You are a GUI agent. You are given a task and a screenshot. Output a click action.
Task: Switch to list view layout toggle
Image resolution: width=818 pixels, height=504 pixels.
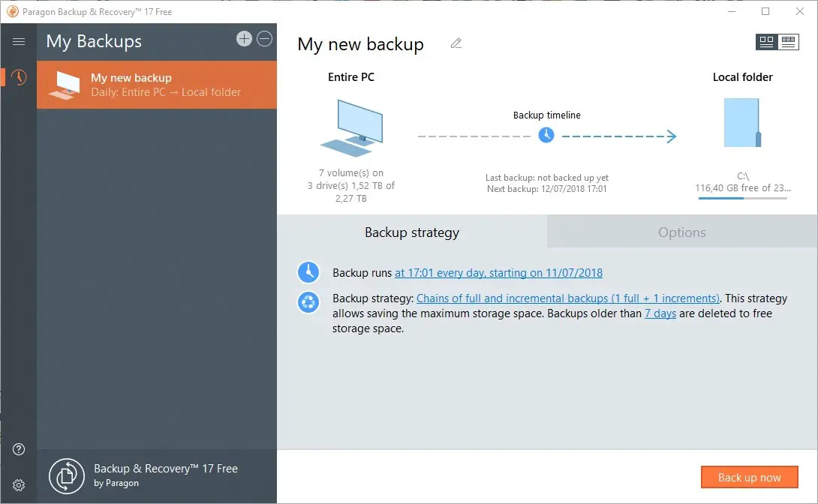[x=788, y=42]
